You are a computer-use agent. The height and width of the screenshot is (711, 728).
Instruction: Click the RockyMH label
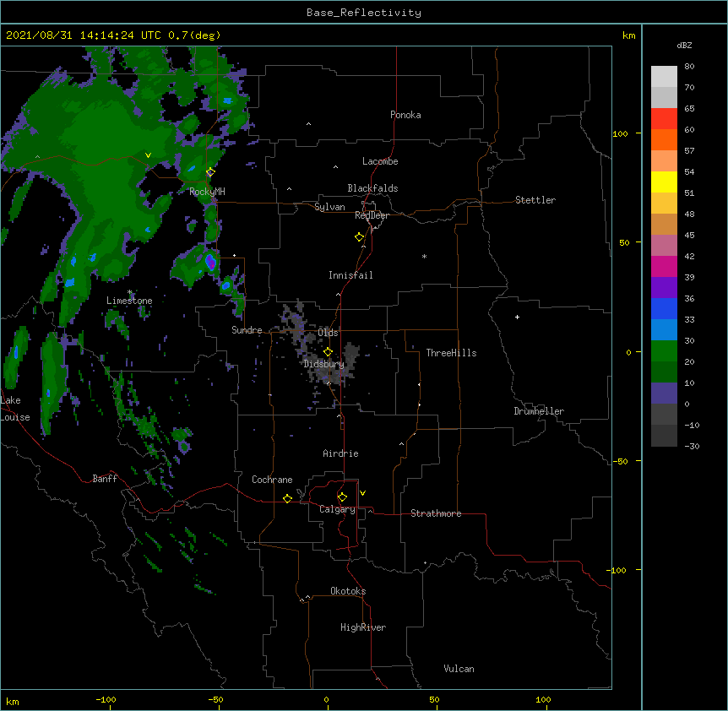(x=207, y=192)
